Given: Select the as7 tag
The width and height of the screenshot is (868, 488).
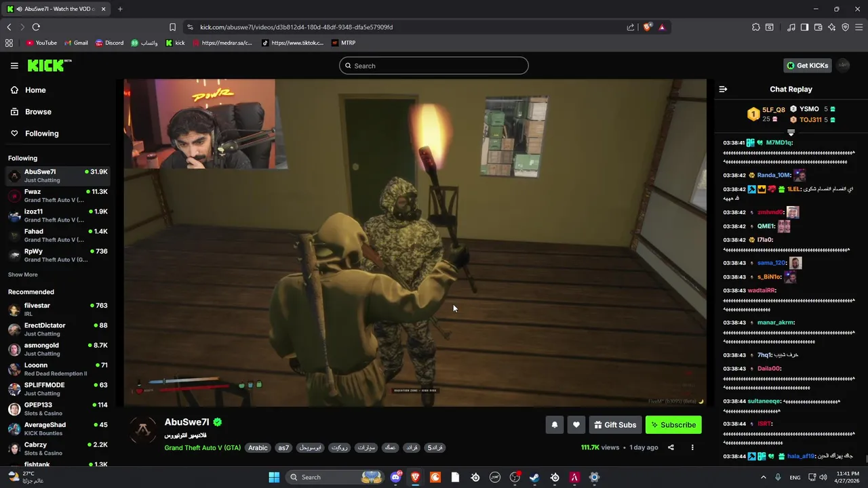Looking at the screenshot, I should (x=283, y=447).
